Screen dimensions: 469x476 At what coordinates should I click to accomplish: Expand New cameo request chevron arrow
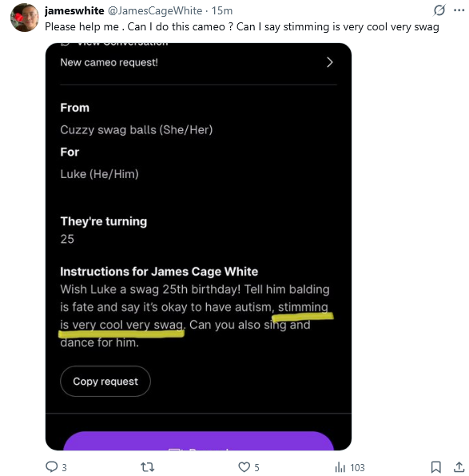pos(329,62)
